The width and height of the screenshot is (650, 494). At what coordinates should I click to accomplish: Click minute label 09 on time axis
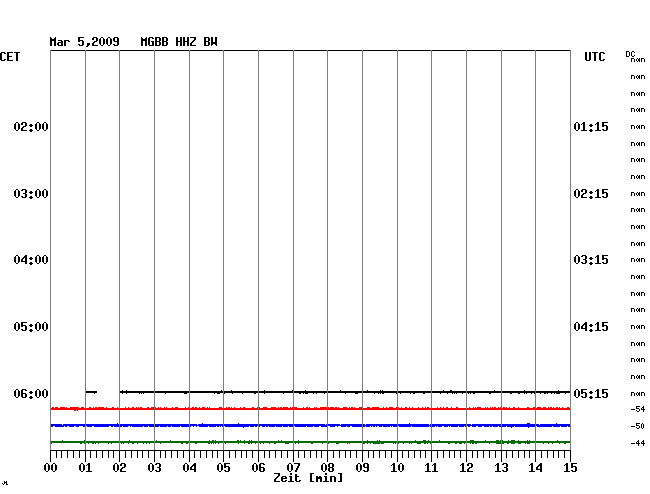pyautogui.click(x=362, y=468)
